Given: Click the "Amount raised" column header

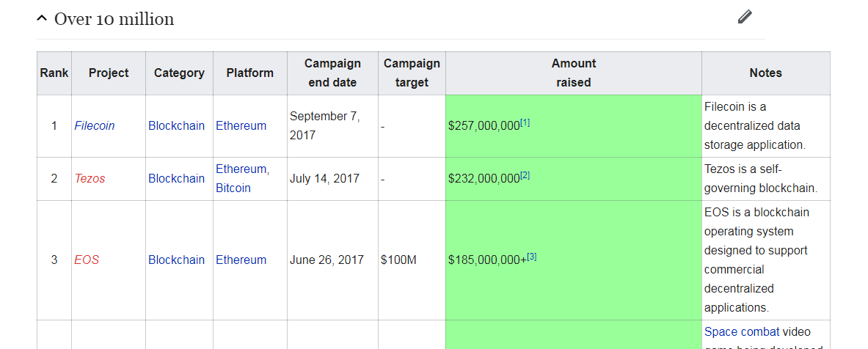Looking at the screenshot, I should coord(573,73).
